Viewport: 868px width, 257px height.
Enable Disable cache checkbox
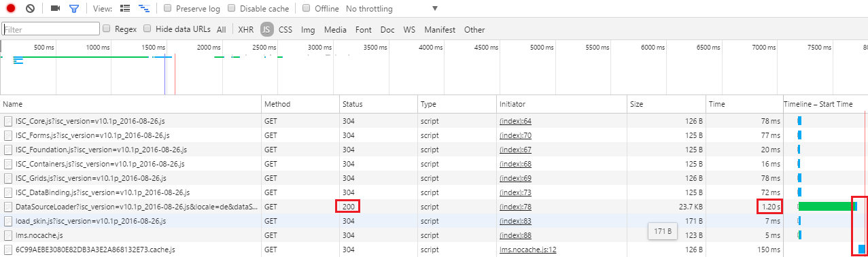coord(232,9)
